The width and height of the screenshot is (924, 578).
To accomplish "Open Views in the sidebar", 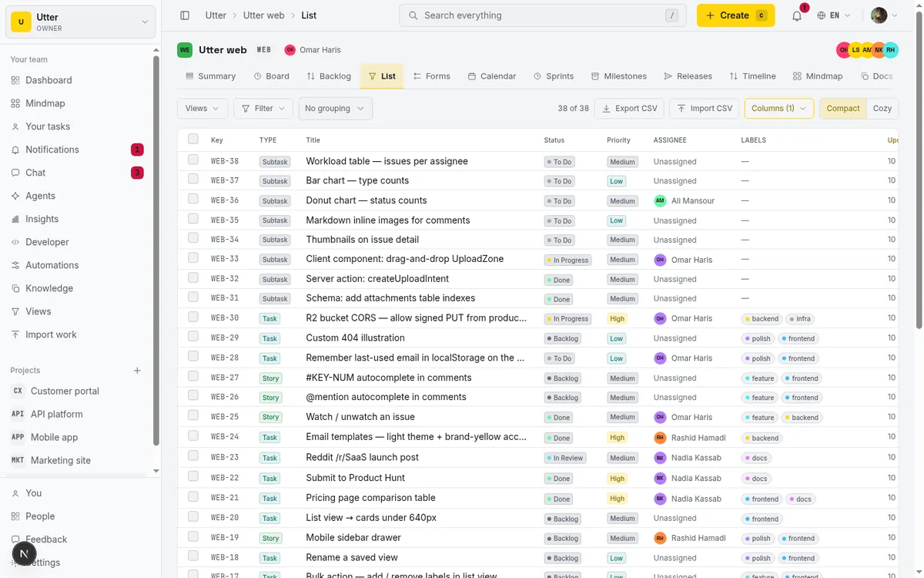I will tap(80, 311).
